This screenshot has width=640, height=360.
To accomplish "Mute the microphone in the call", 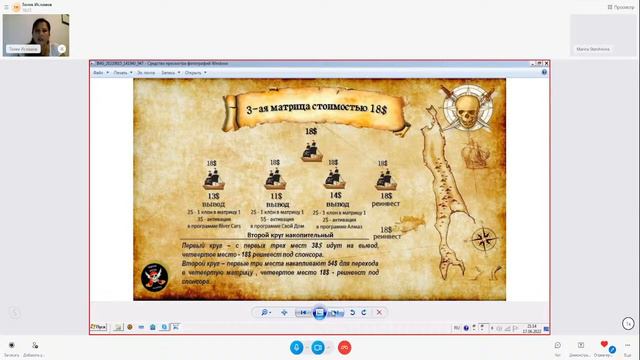I will 297,348.
